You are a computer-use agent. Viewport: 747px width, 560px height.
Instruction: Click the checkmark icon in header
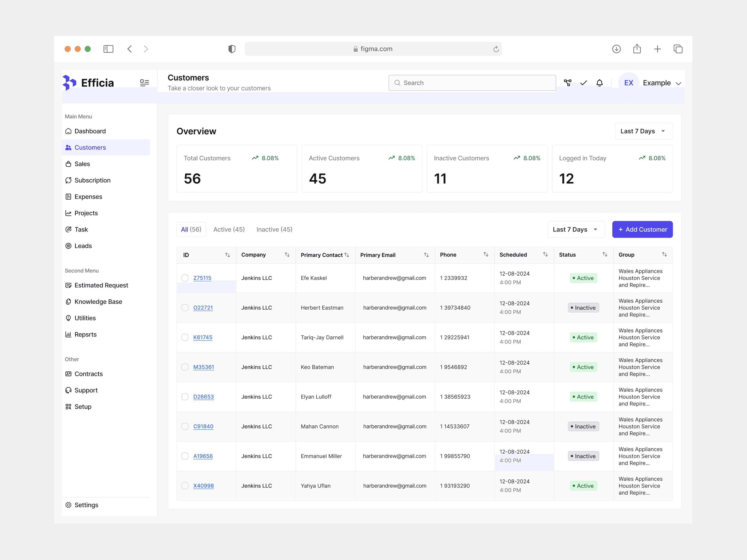click(584, 83)
